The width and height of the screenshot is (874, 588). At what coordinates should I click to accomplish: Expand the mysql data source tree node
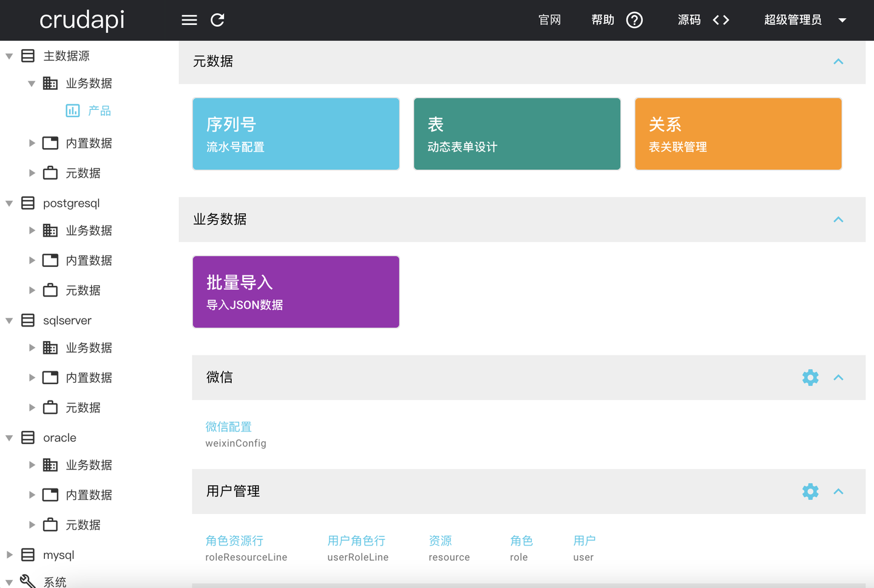pyautogui.click(x=9, y=555)
